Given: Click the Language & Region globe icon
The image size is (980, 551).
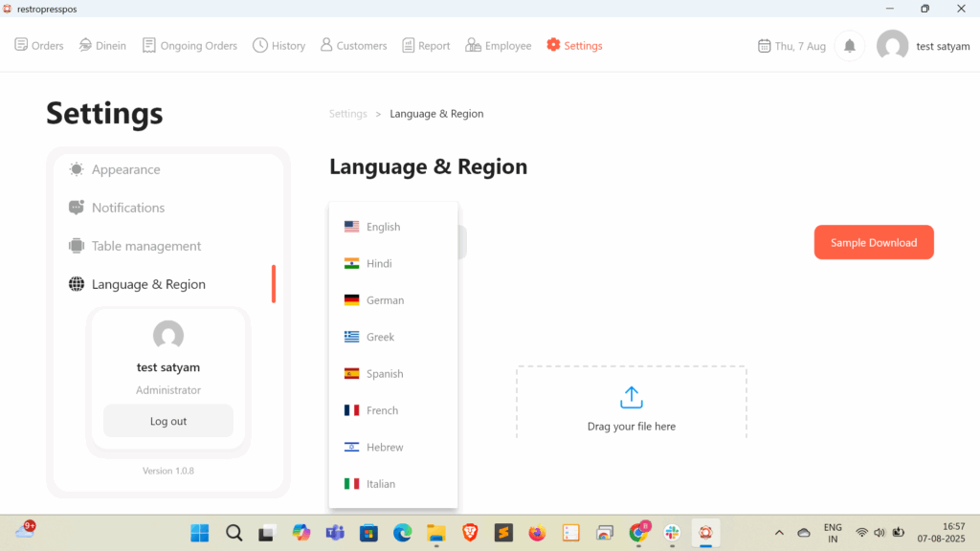Looking at the screenshot, I should coord(77,284).
